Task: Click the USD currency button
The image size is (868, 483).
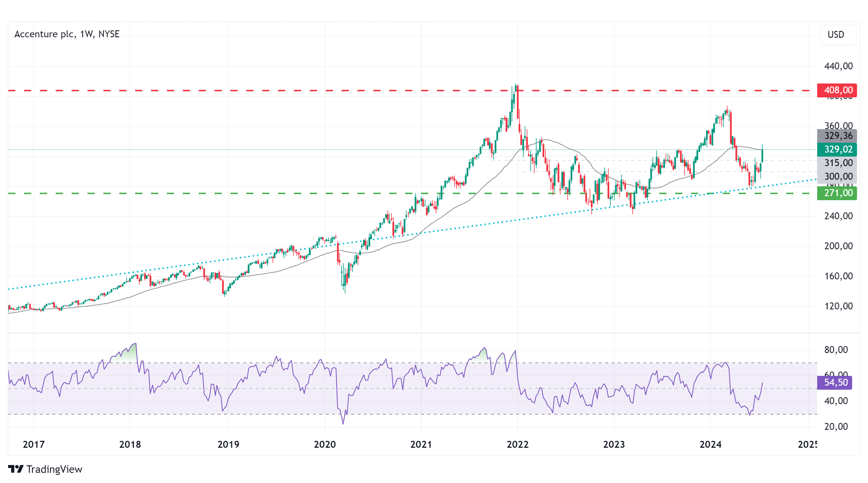Action: [838, 35]
